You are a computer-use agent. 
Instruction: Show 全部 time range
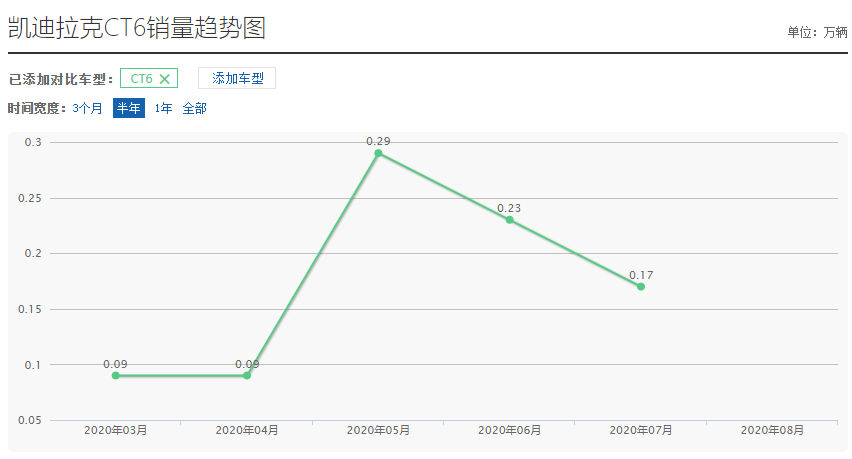coord(194,108)
